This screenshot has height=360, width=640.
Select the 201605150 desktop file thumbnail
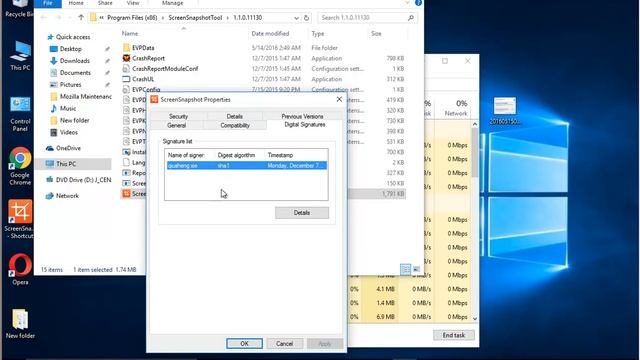(504, 111)
